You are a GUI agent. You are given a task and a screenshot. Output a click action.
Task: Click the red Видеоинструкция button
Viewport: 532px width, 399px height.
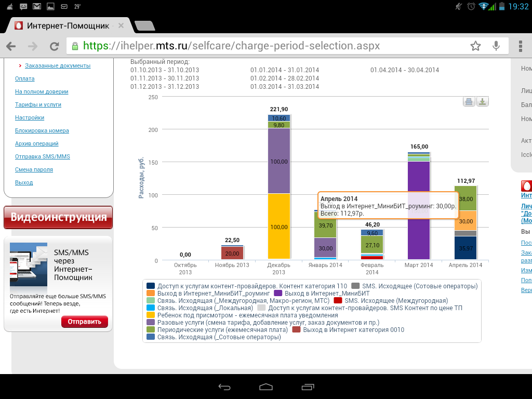point(58,217)
